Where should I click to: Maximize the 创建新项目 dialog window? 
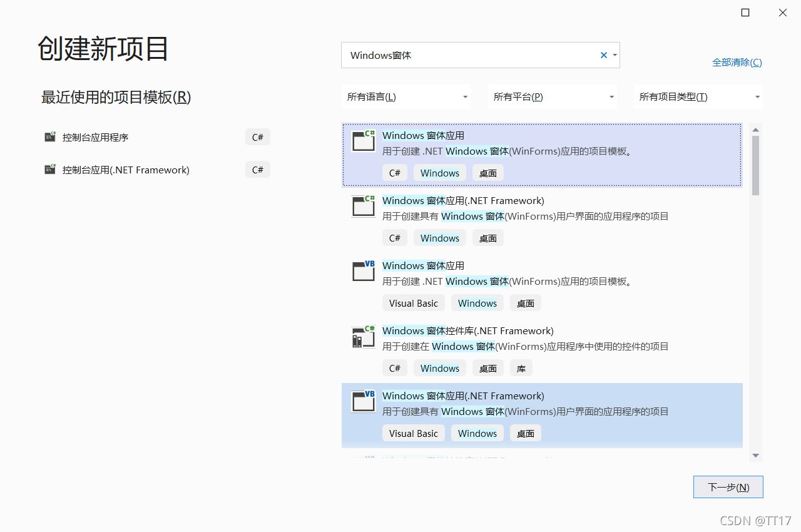tap(745, 13)
